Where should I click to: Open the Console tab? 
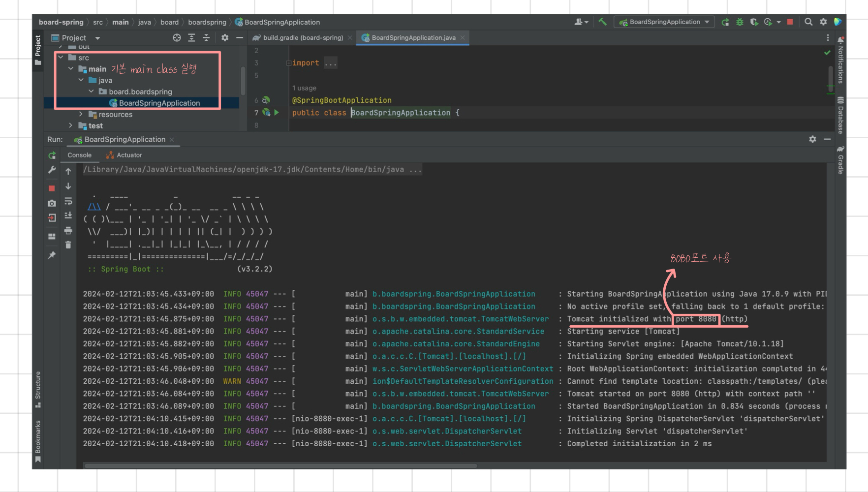click(x=79, y=155)
